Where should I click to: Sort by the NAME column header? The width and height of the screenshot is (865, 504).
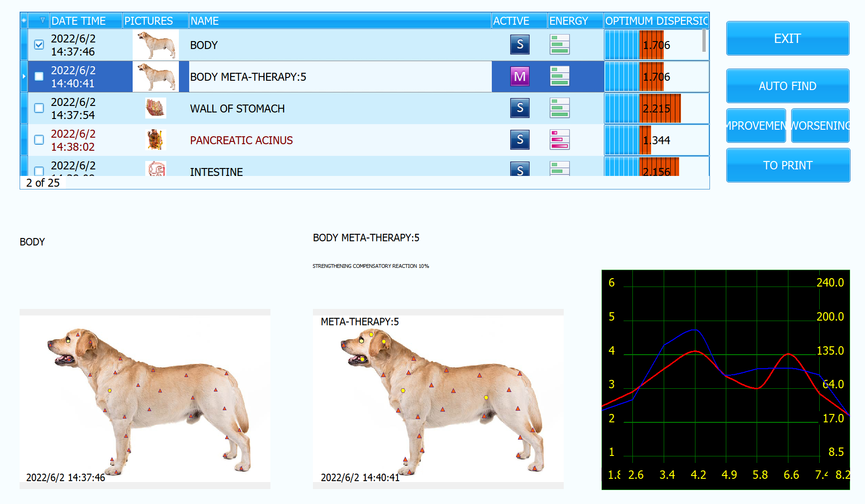(x=340, y=21)
